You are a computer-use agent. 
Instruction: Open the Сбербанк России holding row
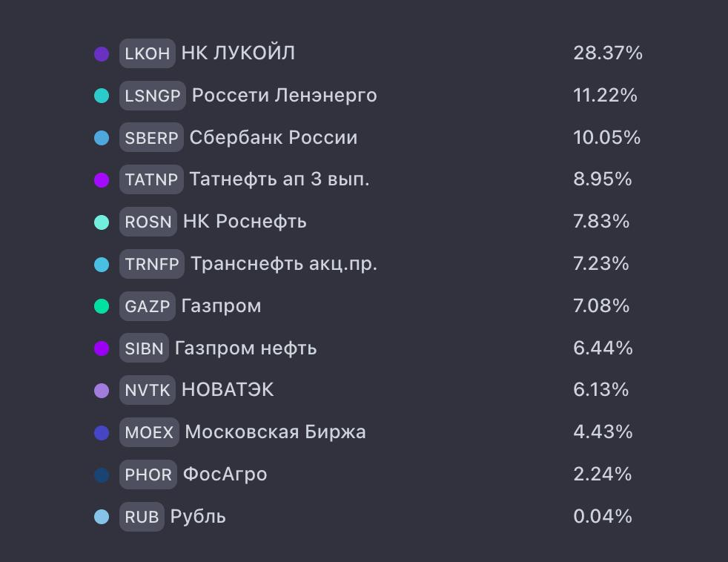pyautogui.click(x=368, y=137)
